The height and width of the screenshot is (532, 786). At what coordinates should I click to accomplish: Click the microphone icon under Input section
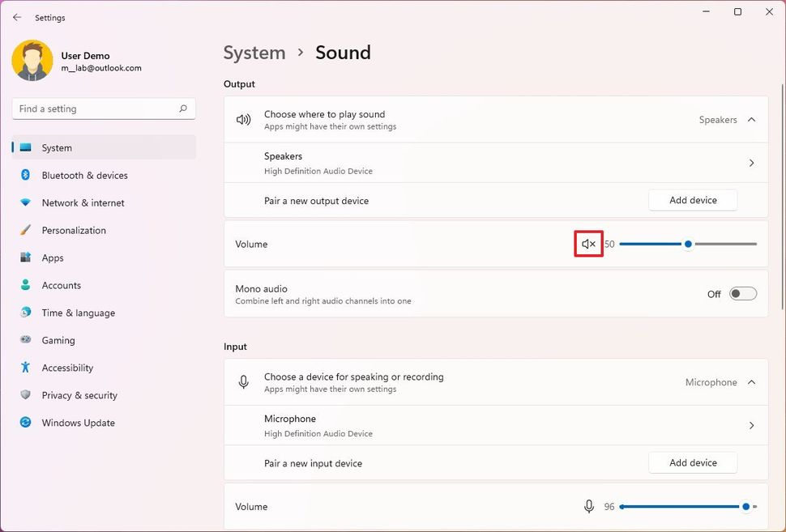coord(243,381)
